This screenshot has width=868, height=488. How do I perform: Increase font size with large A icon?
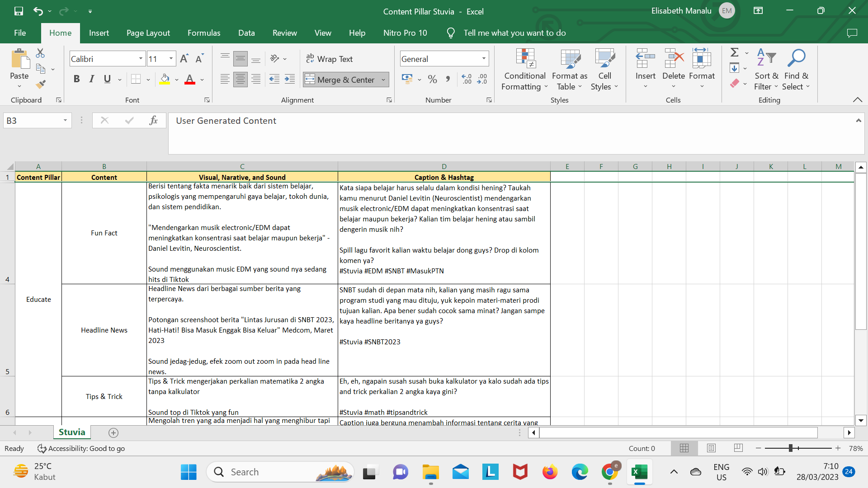[184, 59]
